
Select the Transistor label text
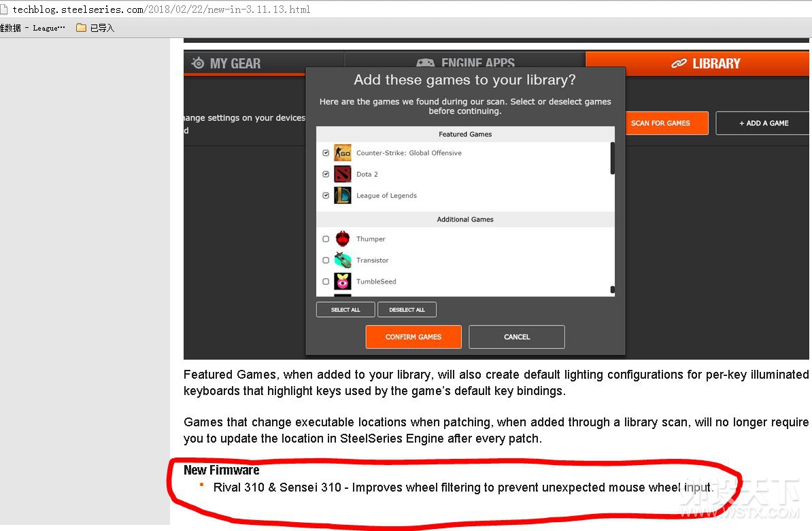click(x=373, y=260)
